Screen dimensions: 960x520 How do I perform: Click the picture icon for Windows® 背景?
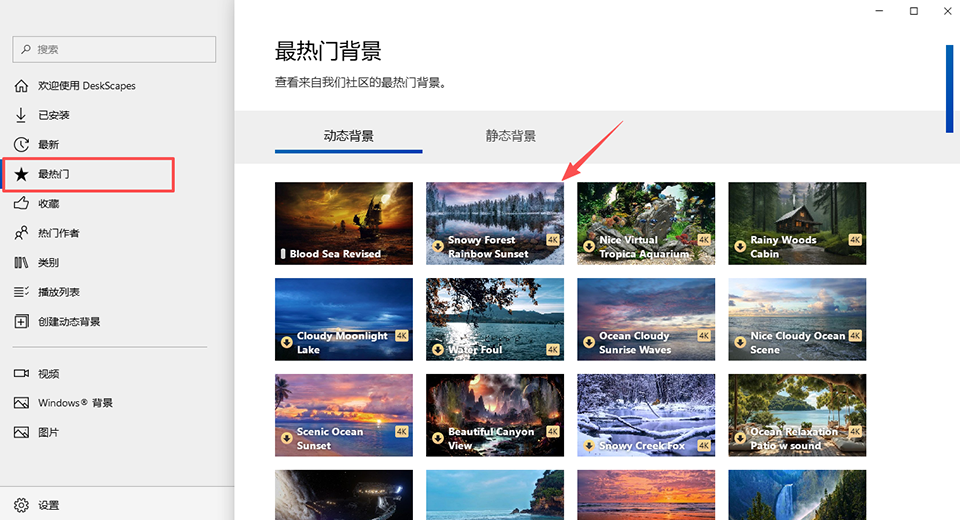pos(21,402)
